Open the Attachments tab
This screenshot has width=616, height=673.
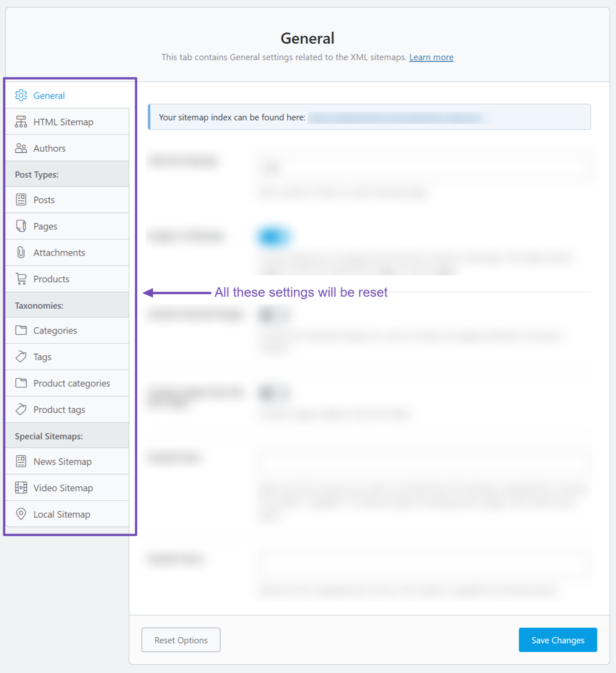(67, 253)
